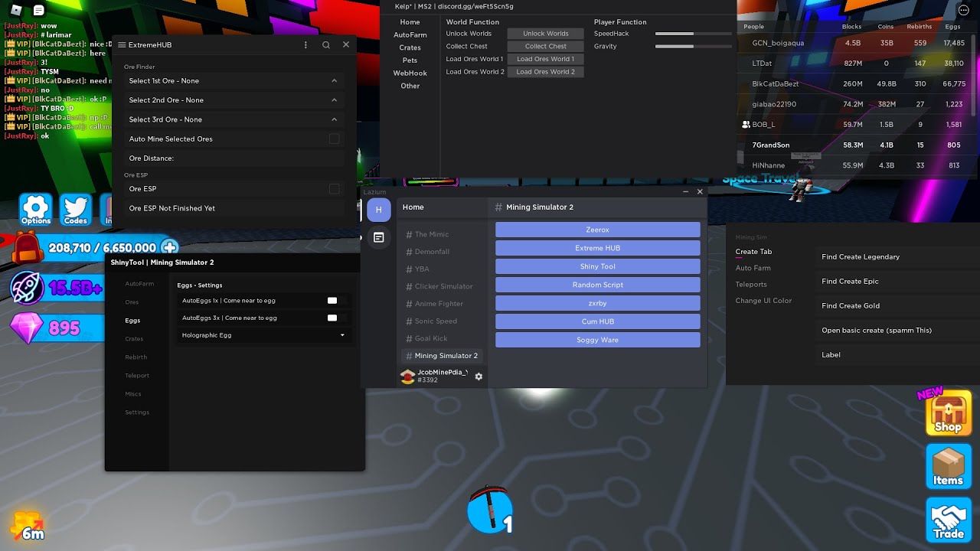Select the Rebirth tab in ShinyTool
Screen dimensions: 980x551
[136, 357]
